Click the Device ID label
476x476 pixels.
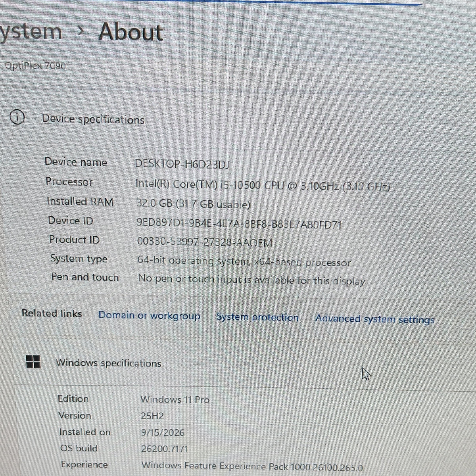pyautogui.click(x=71, y=220)
